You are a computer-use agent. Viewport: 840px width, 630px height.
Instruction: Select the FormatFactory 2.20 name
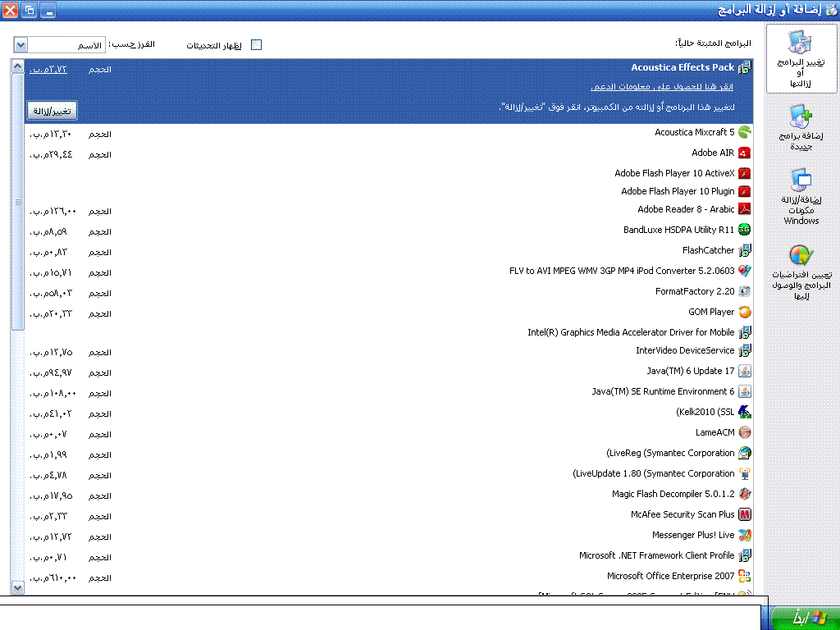pyautogui.click(x=695, y=291)
